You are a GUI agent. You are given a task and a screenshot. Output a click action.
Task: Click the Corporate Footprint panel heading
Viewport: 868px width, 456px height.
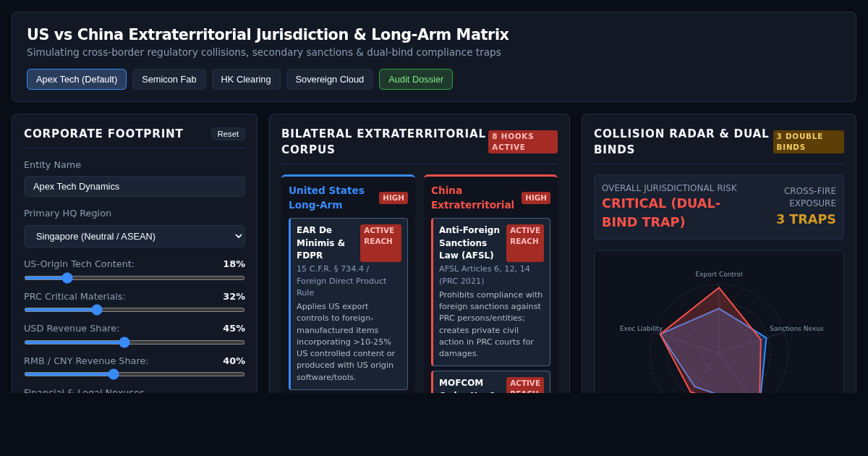pos(103,134)
